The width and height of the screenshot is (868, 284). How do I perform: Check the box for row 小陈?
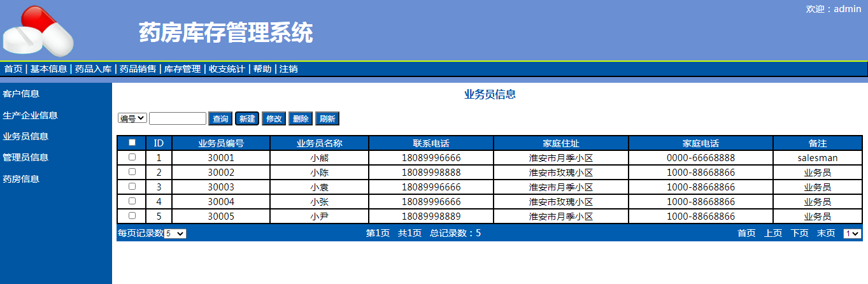point(132,171)
